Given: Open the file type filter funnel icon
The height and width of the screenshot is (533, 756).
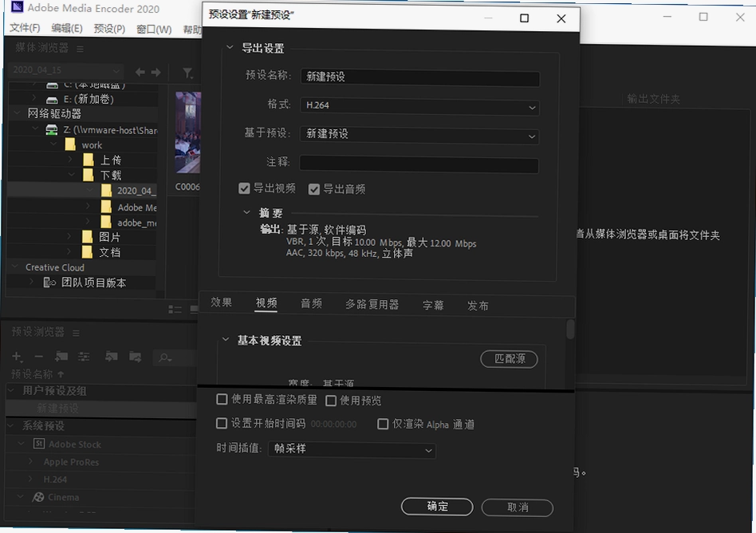Looking at the screenshot, I should [x=187, y=73].
